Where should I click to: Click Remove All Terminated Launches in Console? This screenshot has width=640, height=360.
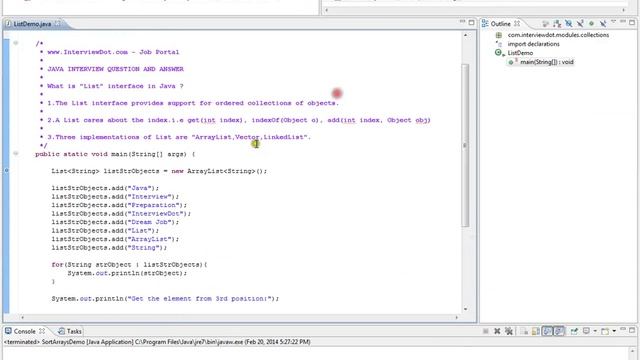tap(509, 331)
